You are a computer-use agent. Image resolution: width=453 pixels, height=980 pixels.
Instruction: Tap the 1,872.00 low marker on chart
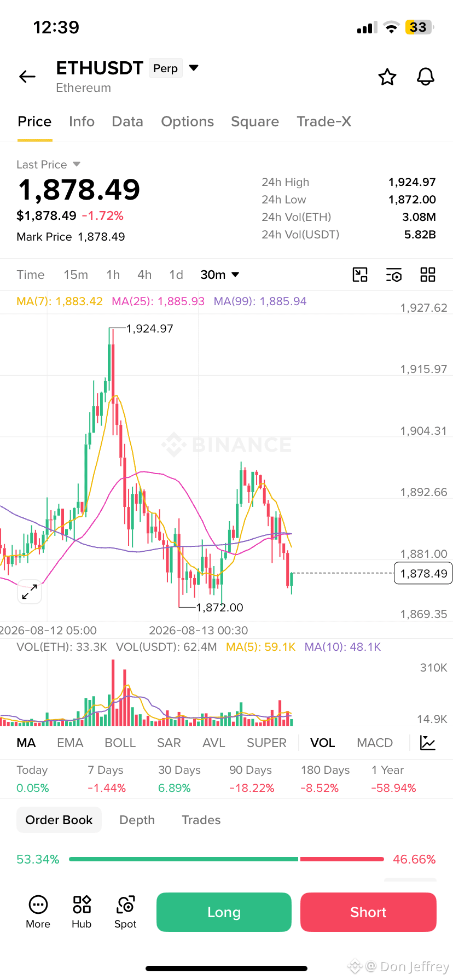point(219,608)
